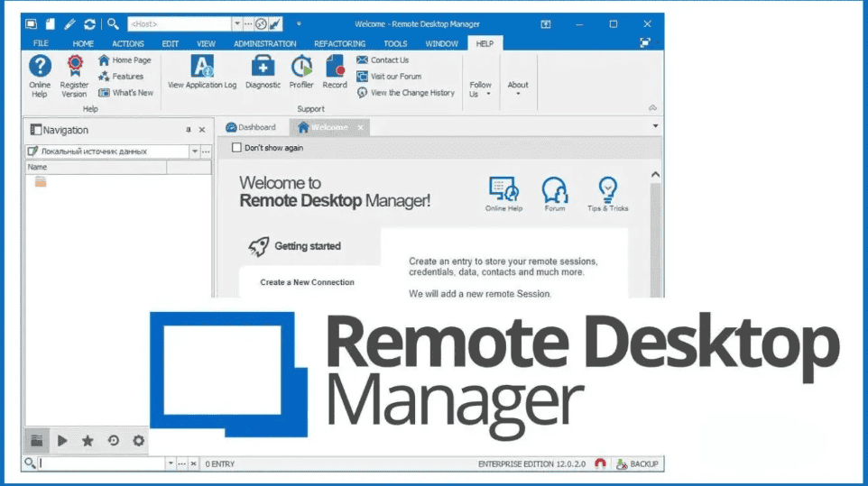This screenshot has height=486, width=868.
Task: Open the Online Help ribbon button
Action: pos(40,77)
